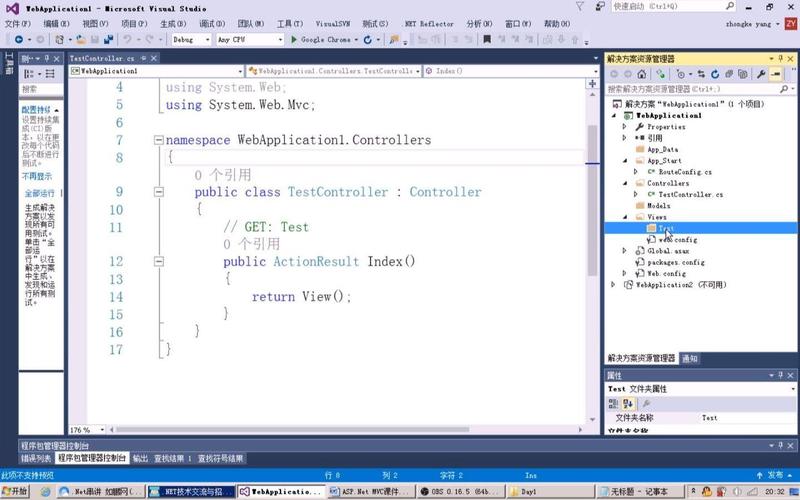Image resolution: width=800 pixels, height=500 pixels.
Task: Click Sync with Active Document icon
Action: [x=702, y=74]
